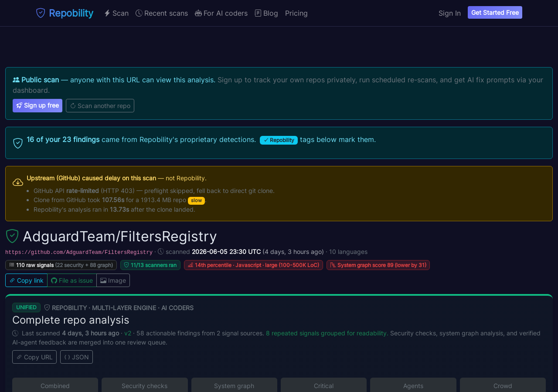
Task: Click the Sign up free button
Action: [37, 105]
